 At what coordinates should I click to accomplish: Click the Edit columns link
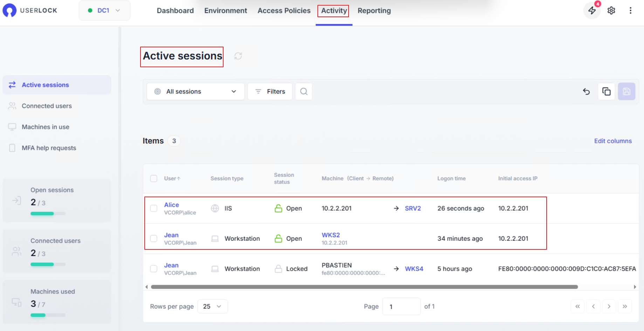pyautogui.click(x=613, y=141)
